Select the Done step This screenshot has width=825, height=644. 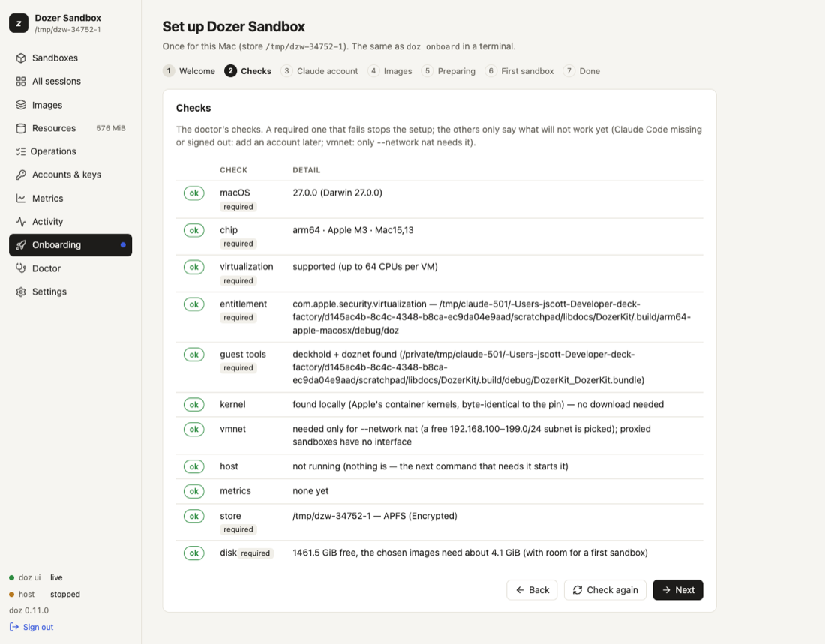coord(581,71)
